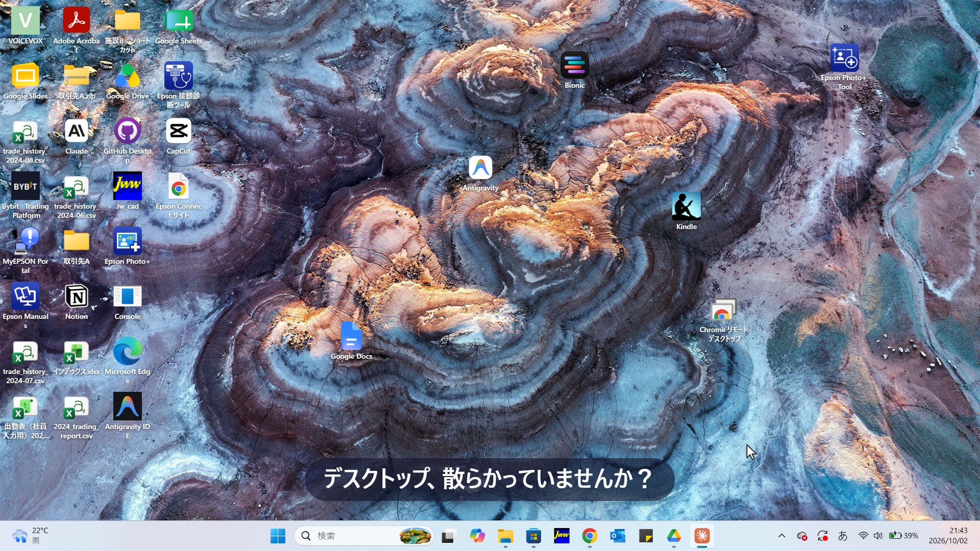Image resolution: width=980 pixels, height=551 pixels.
Task: Open Outlook from the taskbar
Action: click(618, 536)
